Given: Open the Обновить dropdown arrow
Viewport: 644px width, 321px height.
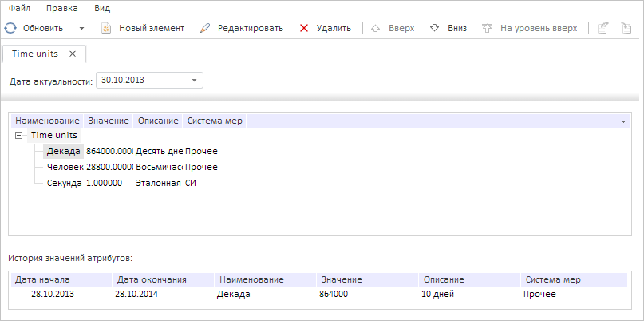Looking at the screenshot, I should (81, 28).
